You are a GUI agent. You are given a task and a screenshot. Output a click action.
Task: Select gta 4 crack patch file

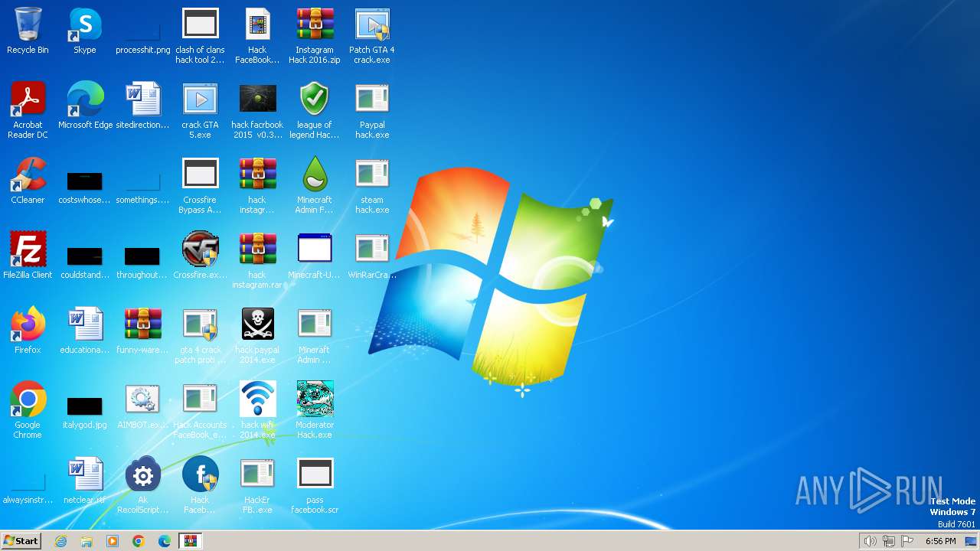[x=200, y=324]
